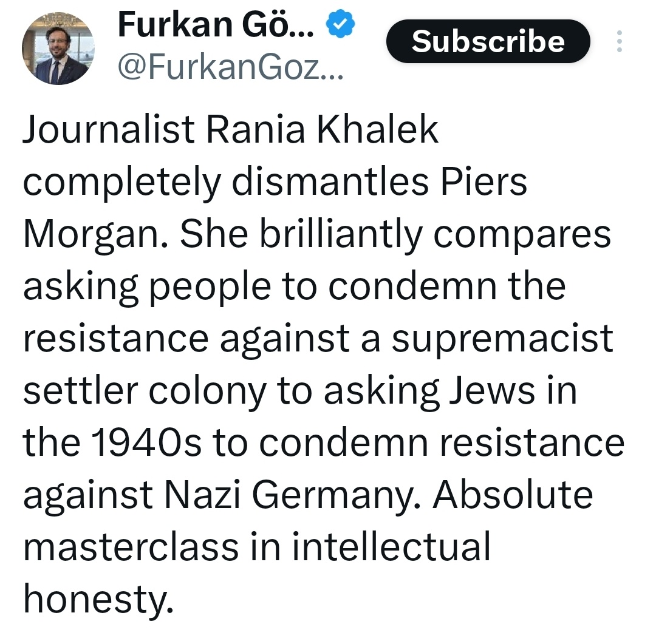Click the phrase settler colony in the tweet
The width and height of the screenshot is (656, 644).
(x=145, y=390)
